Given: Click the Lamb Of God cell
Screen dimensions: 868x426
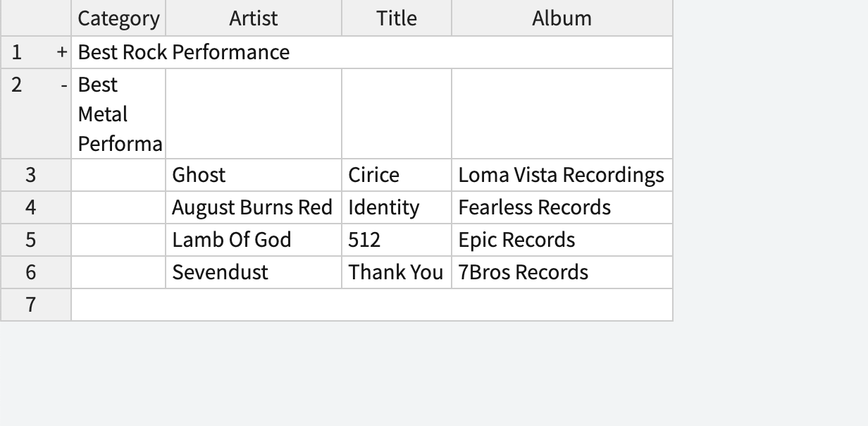Looking at the screenshot, I should coord(254,240).
